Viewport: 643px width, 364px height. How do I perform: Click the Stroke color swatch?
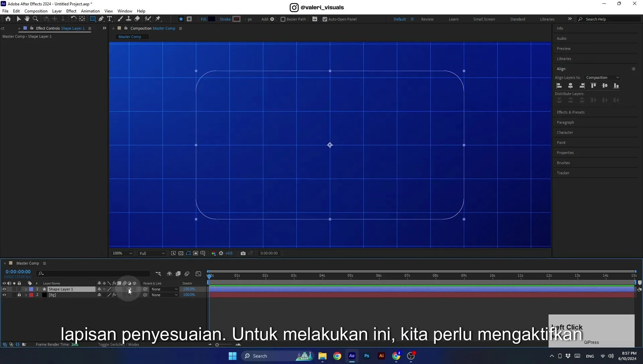point(237,19)
